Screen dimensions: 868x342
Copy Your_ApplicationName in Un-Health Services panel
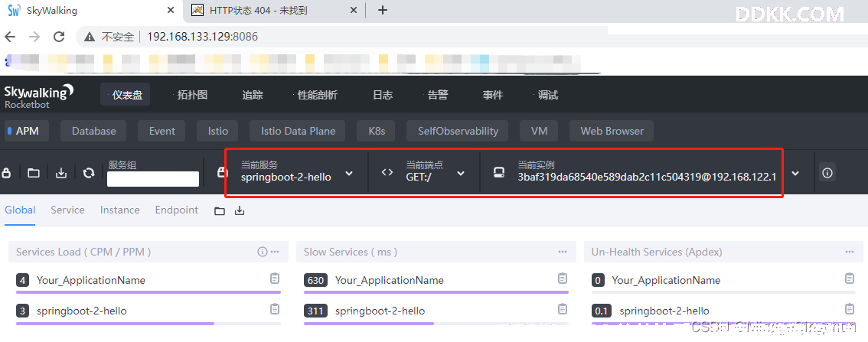point(850,278)
